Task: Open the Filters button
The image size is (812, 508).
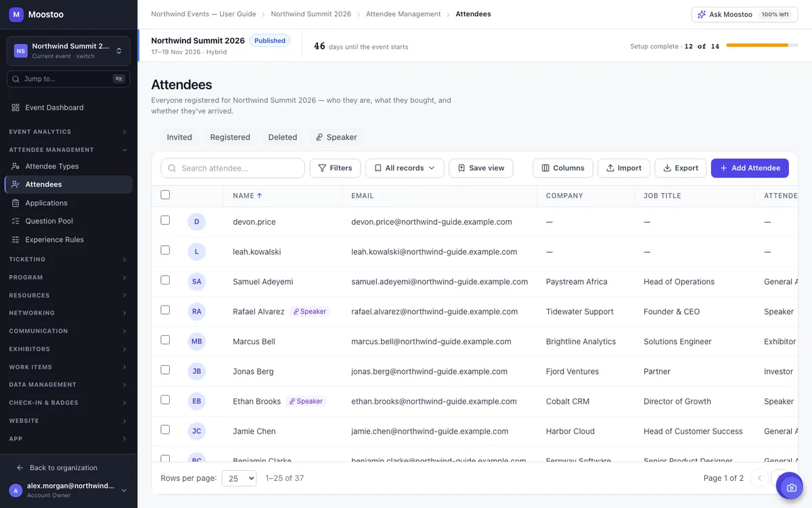Action: [x=335, y=168]
